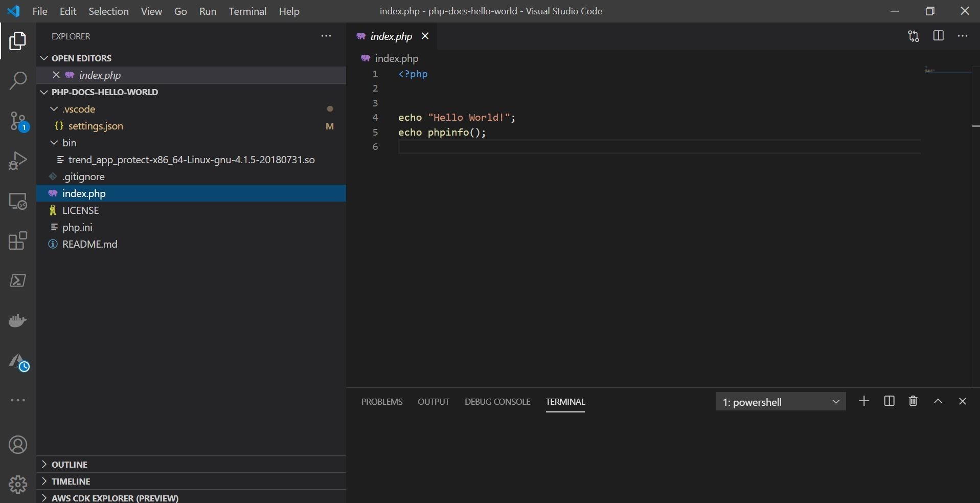Open the Help menu
Screen dimensions: 980x503
pos(289,11)
